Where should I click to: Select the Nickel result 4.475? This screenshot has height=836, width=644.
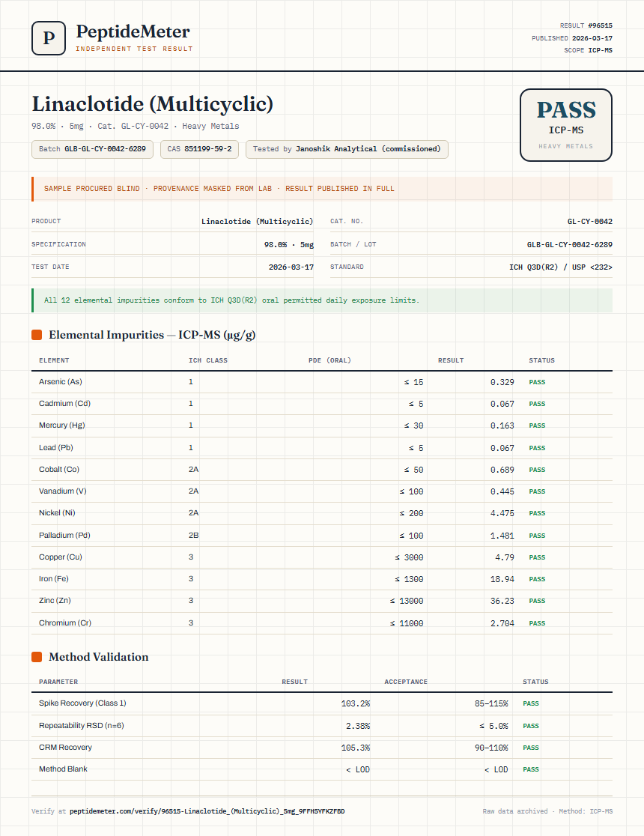pos(502,513)
